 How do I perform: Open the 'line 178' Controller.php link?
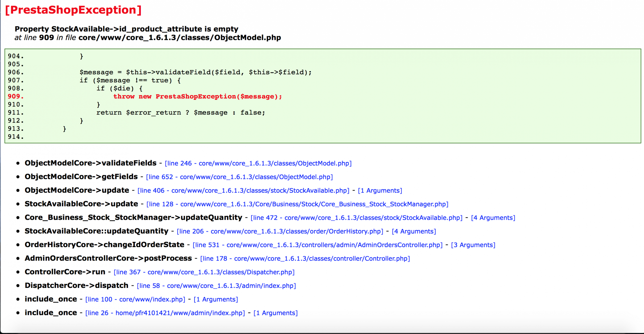(305, 259)
